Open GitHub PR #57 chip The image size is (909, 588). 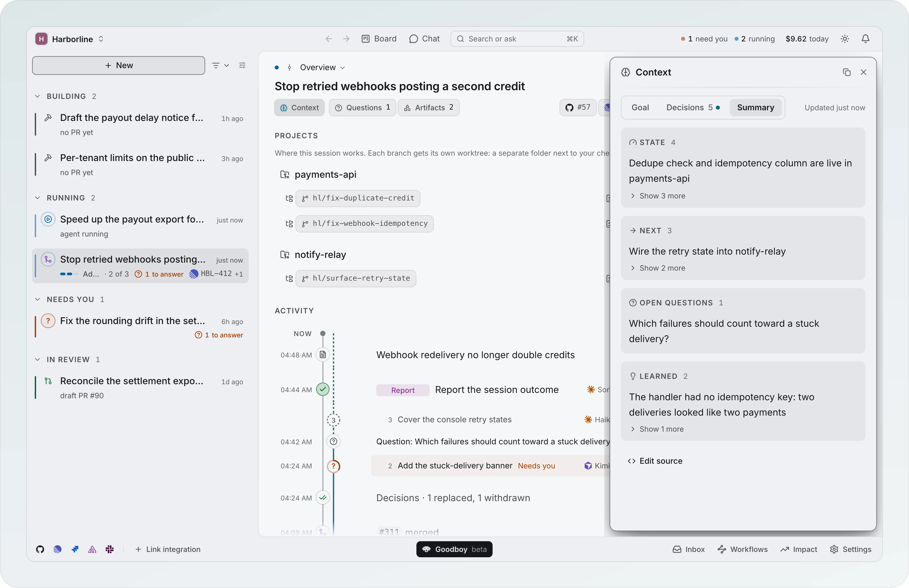point(578,108)
